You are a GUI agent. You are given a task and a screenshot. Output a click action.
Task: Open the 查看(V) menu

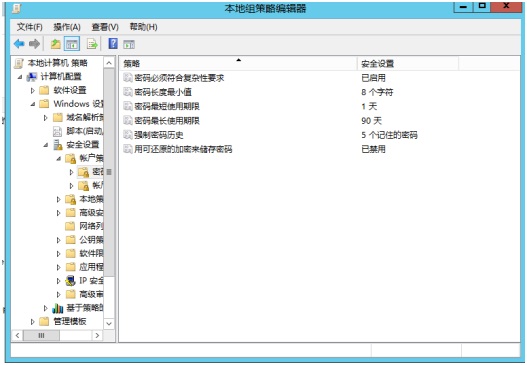[105, 27]
